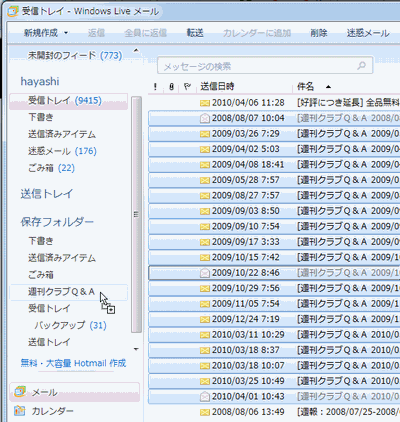Open バックアップ (31) folder
The height and width of the screenshot is (422, 400).
[x=71, y=325]
